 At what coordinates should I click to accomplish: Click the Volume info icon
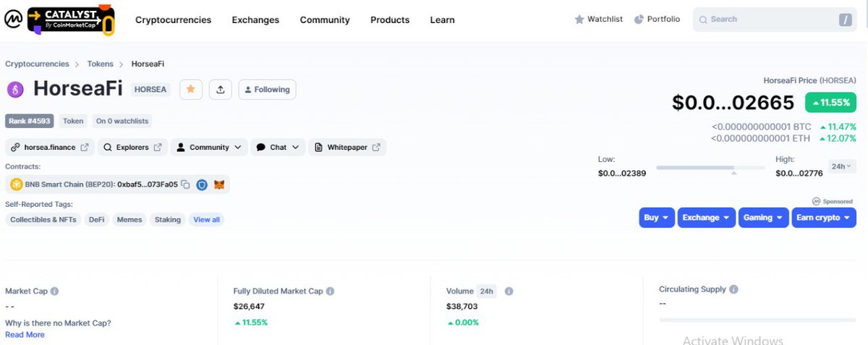(x=509, y=291)
